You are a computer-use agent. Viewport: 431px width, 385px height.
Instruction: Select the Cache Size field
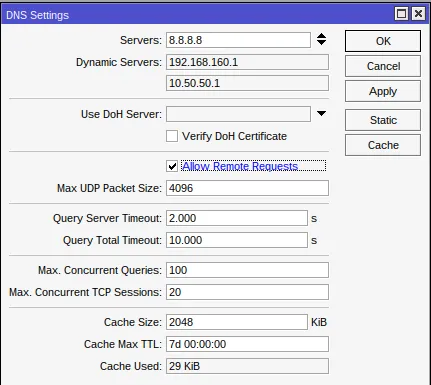pyautogui.click(x=237, y=322)
